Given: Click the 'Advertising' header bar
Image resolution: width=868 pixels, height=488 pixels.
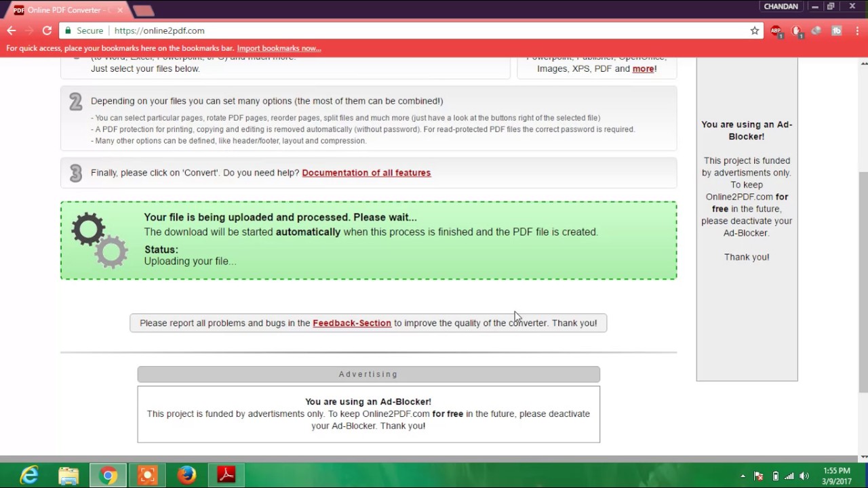Looking at the screenshot, I should [x=368, y=374].
